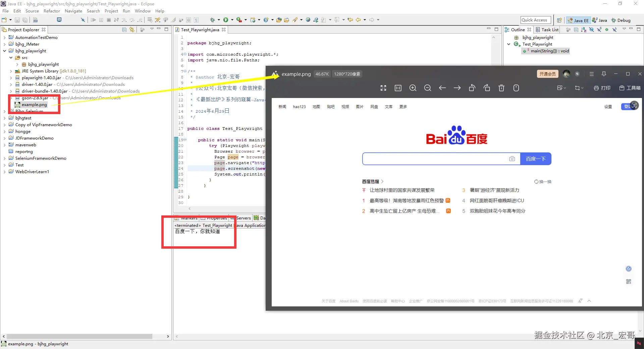Toggle Hide Non-Public Members green dot in Outline
644x349 pixels.
(x=607, y=30)
